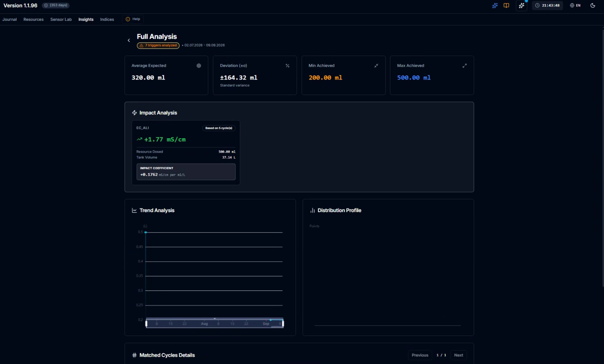The width and height of the screenshot is (604, 364).
Task: Select the Insights tab
Action: [x=86, y=19]
